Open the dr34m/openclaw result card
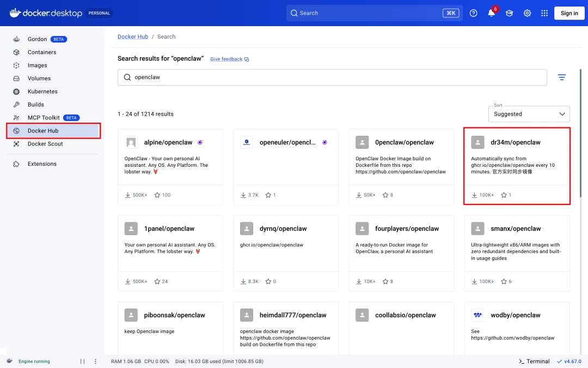This screenshot has width=588, height=368. pyautogui.click(x=517, y=167)
